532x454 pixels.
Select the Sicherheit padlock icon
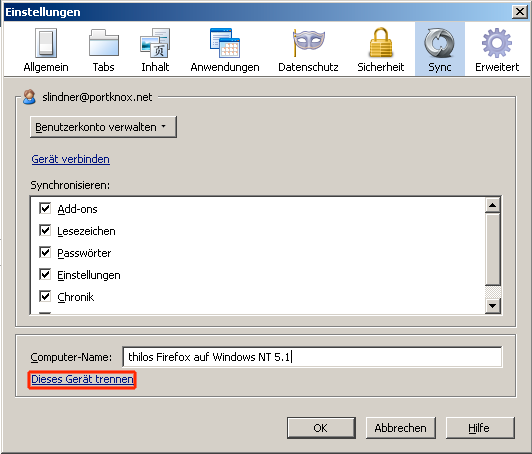point(381,43)
